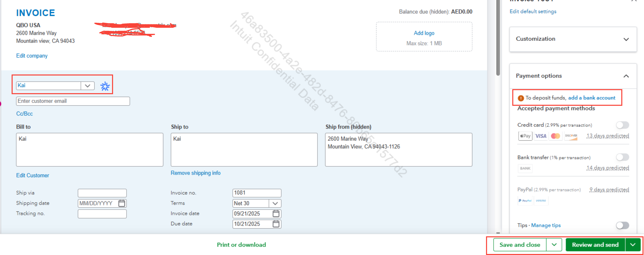Click Remove shipping info link
This screenshot has height=255, width=644.
click(195, 173)
